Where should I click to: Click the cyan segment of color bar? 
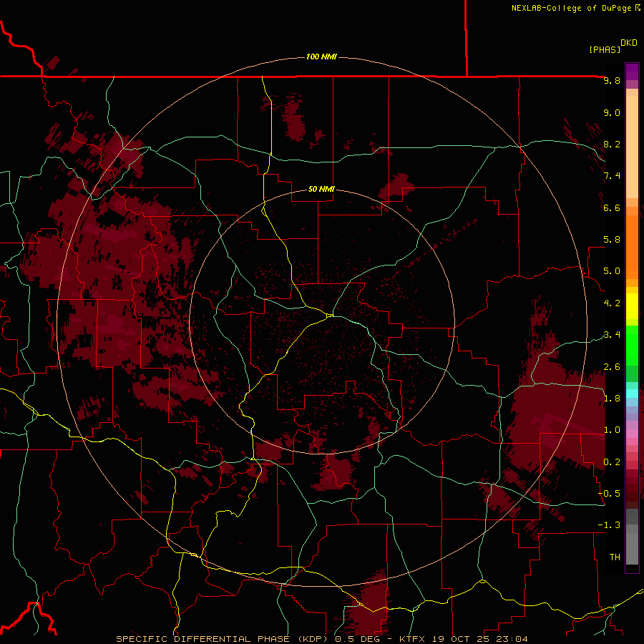(632, 394)
